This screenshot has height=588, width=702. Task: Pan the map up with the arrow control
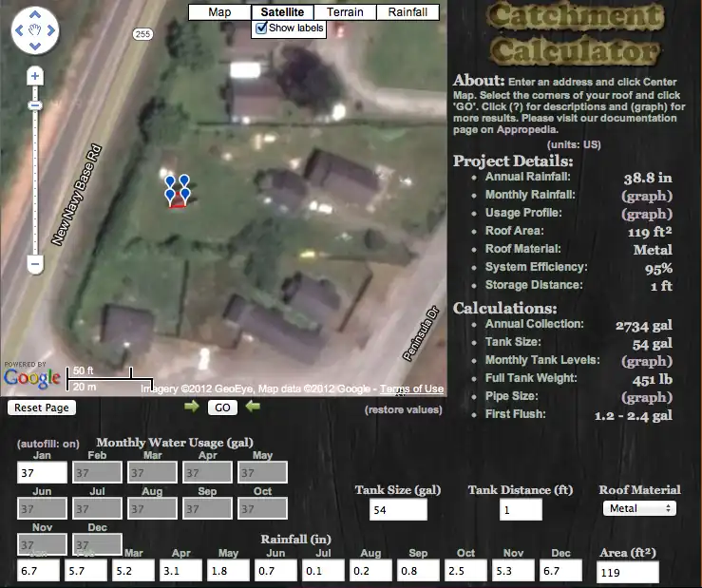pyautogui.click(x=35, y=16)
